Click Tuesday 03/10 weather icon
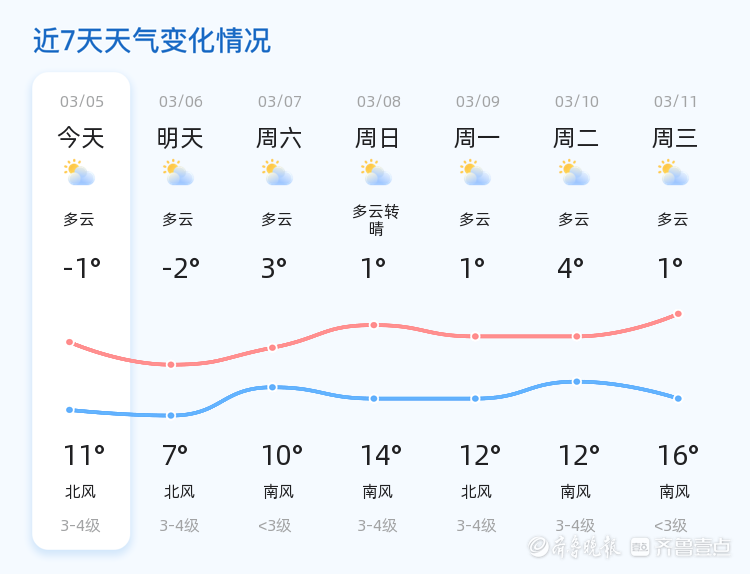The image size is (750, 574). [575, 173]
